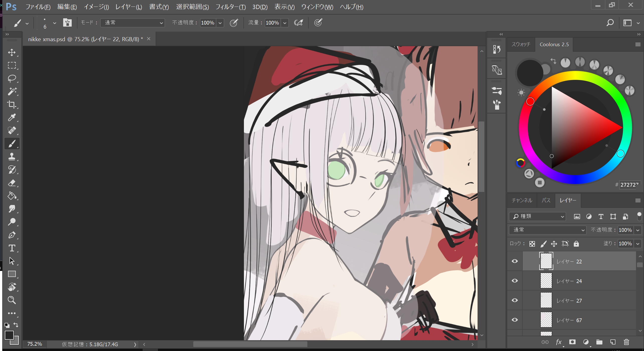The image size is (644, 351).
Task: Select the Crop tool
Action: [12, 104]
